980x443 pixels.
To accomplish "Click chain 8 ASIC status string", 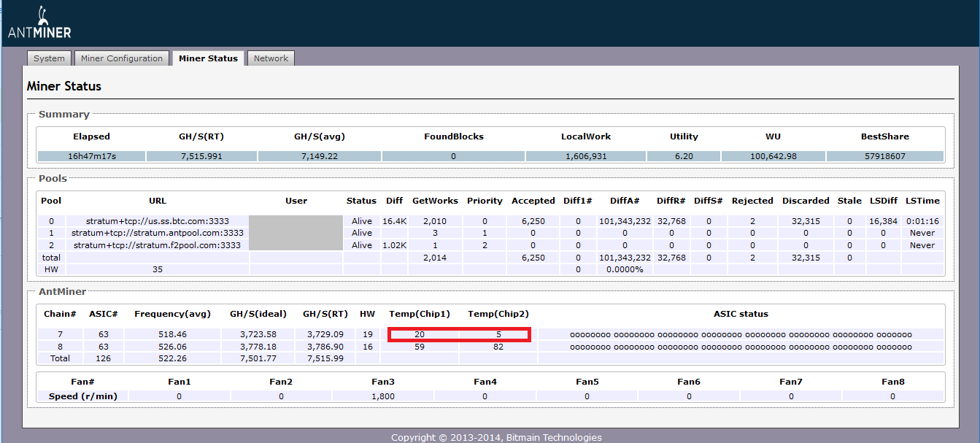I will pyautogui.click(x=741, y=347).
